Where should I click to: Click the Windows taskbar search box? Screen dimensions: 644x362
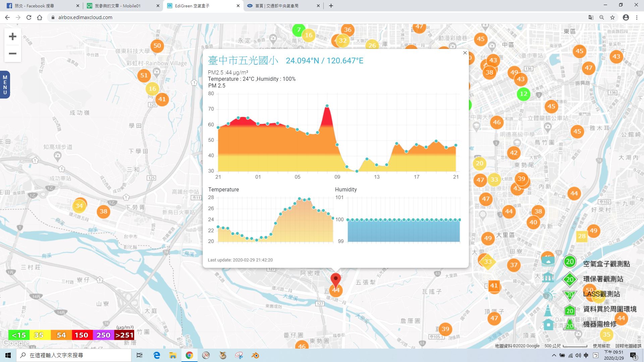pos(74,355)
